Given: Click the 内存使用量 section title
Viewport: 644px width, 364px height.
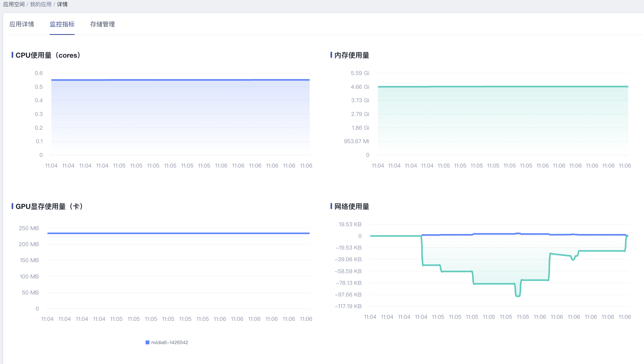Looking at the screenshot, I should [352, 55].
